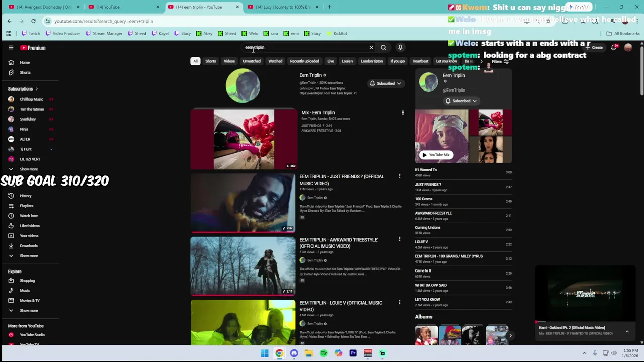Viewport: 644px width, 362px height.
Task: Select the Watched filter chip
Action: 275,61
